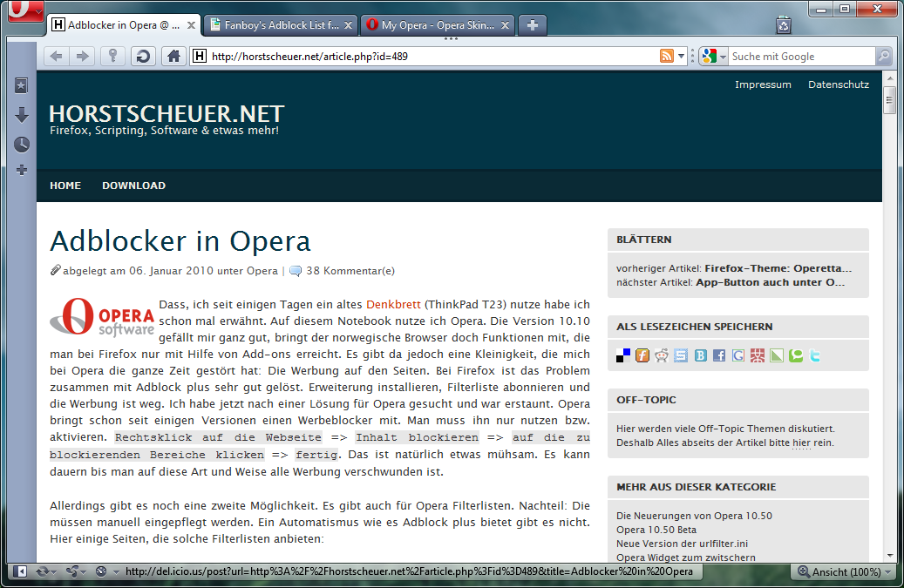This screenshot has height=588, width=904.
Task: Open the Opera Unite menu
Action: 75,571
